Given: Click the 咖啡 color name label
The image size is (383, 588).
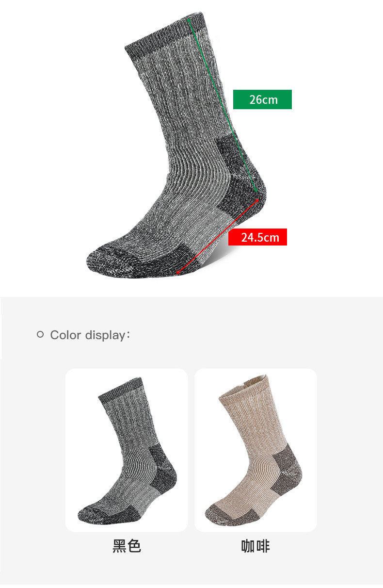Looking at the screenshot, I should (x=255, y=546).
